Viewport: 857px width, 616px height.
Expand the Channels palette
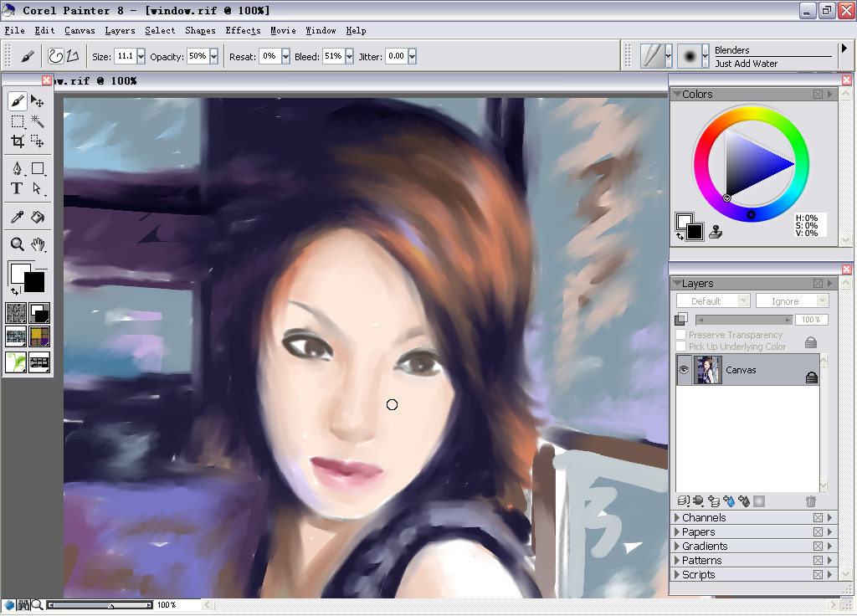[677, 517]
